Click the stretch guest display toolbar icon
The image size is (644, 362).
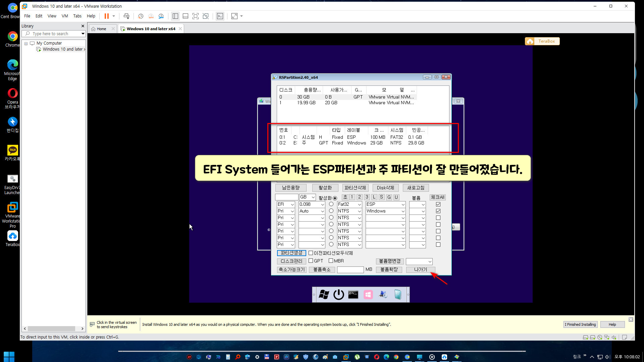tap(234, 16)
